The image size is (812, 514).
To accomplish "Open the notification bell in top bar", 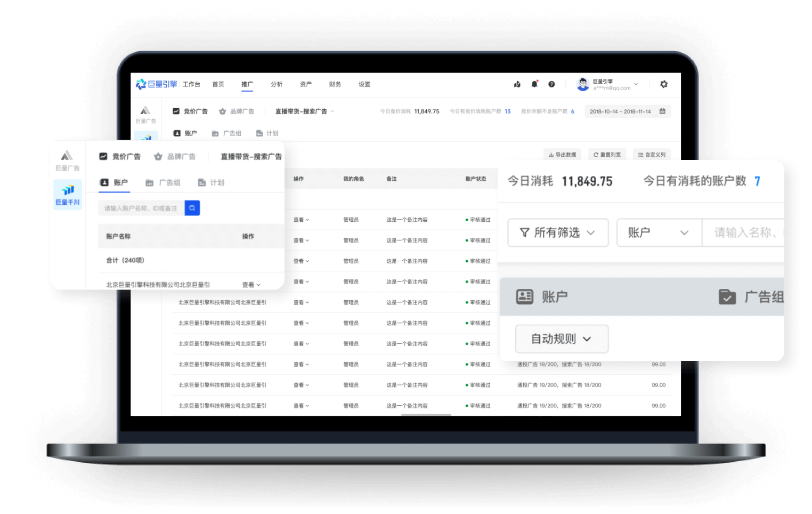I will click(x=534, y=84).
